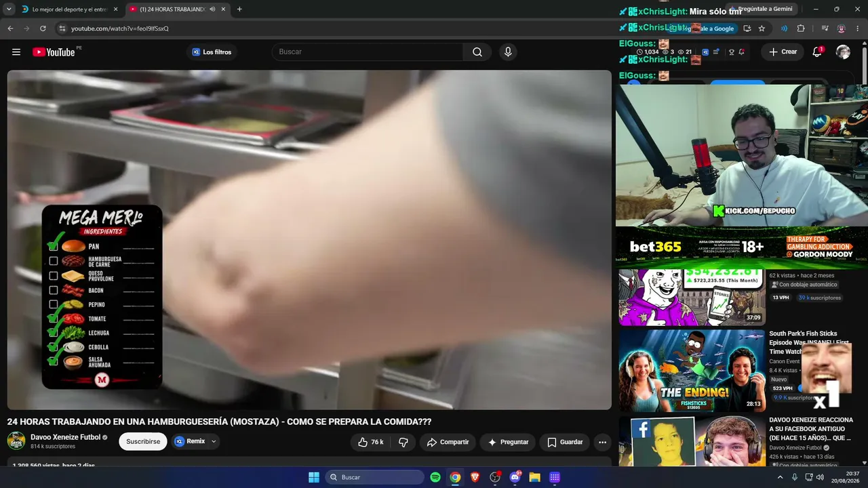This screenshot has width=868, height=488.
Task: Dislike the video with the thumbs-down icon
Action: (x=403, y=442)
